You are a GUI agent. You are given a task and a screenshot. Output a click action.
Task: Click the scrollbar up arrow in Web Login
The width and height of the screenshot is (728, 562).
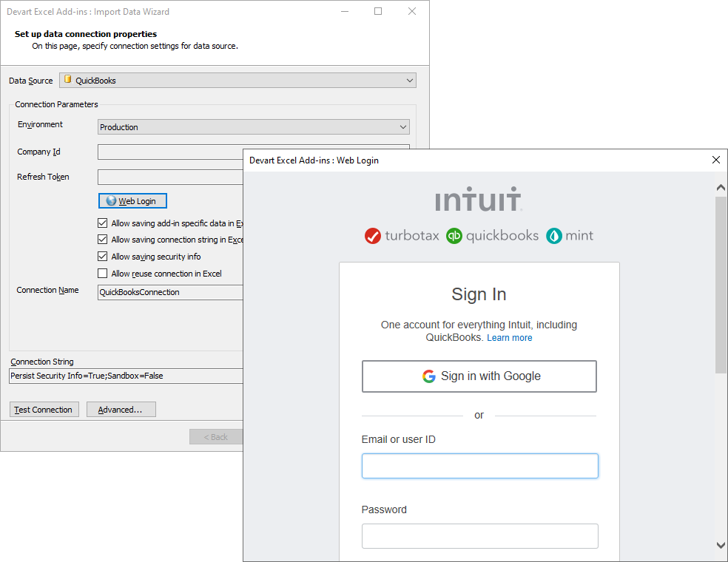(721, 188)
